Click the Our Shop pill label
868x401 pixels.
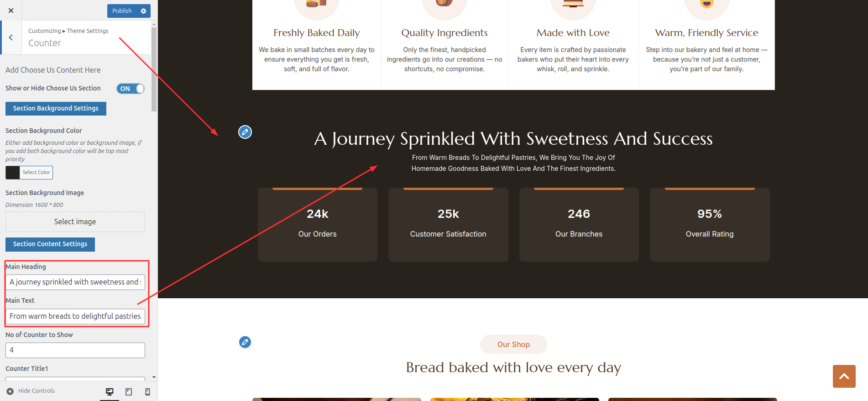tap(513, 344)
